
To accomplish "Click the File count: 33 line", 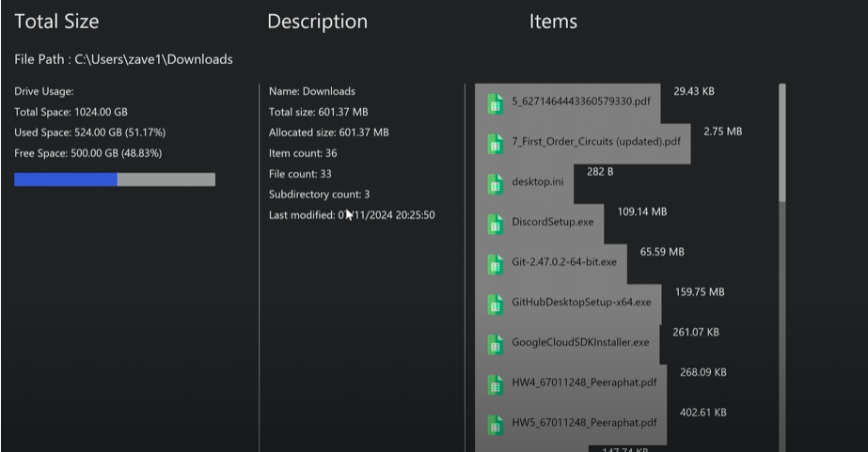I will [300, 174].
